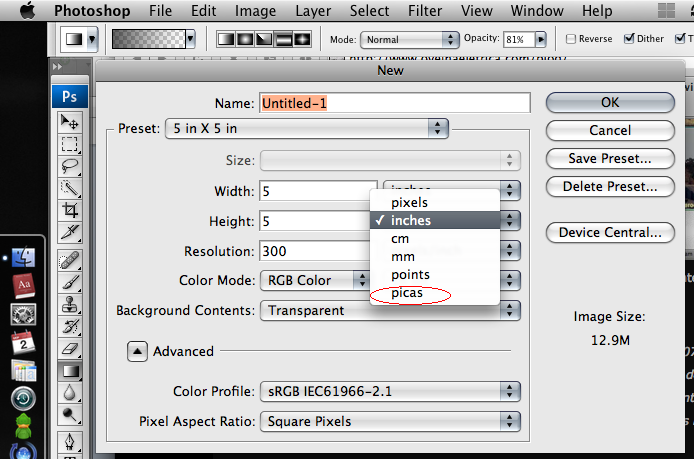694x459 pixels.
Task: Select the Lasso tool
Action: [x=69, y=166]
